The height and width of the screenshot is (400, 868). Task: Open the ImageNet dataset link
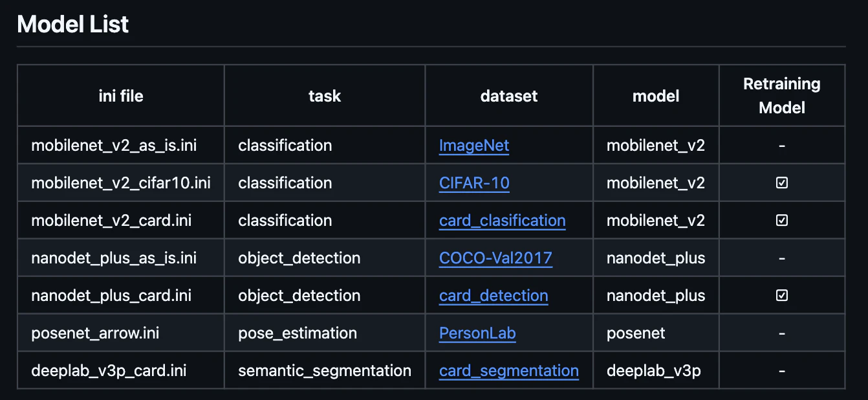474,146
